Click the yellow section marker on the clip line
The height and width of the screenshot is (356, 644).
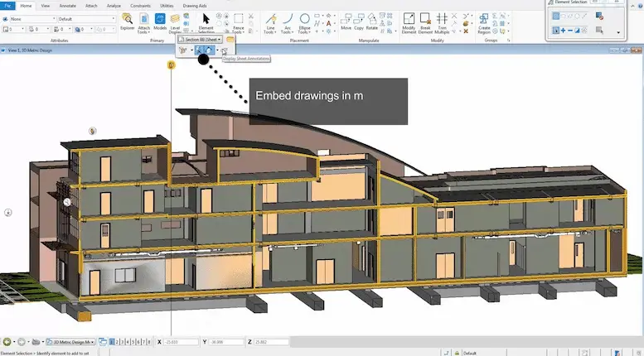click(x=172, y=65)
